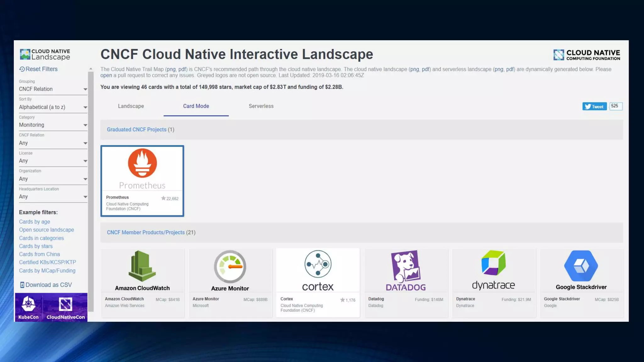Click the Amazon CloudWatch logo
The image size is (644, 362).
(x=142, y=266)
